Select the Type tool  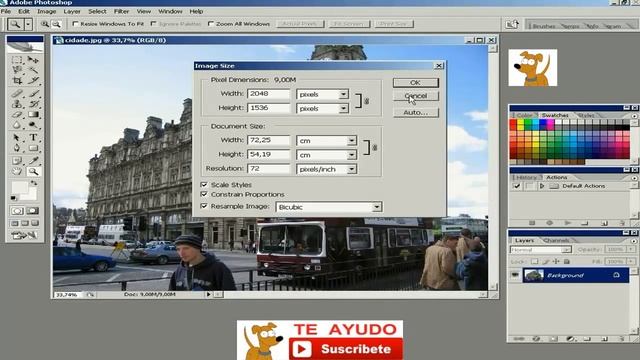33,138
